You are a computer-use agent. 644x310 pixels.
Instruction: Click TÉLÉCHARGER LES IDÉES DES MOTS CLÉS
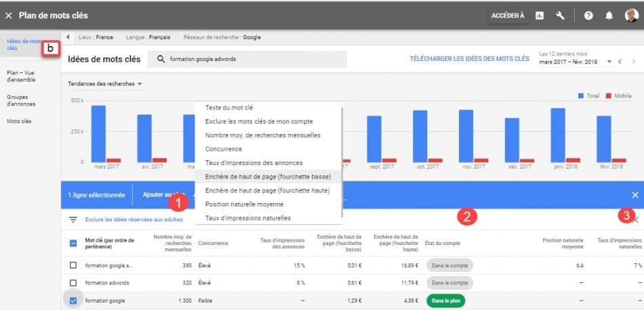tap(469, 59)
